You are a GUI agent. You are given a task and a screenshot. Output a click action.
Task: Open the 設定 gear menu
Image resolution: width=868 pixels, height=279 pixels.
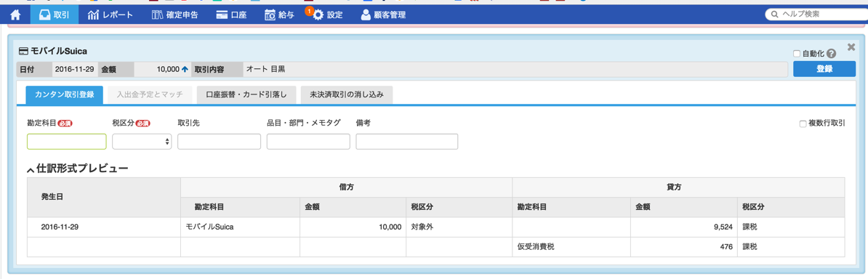pos(327,15)
